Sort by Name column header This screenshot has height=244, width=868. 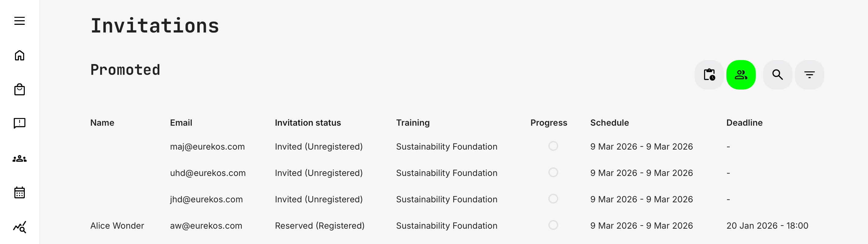click(x=102, y=123)
